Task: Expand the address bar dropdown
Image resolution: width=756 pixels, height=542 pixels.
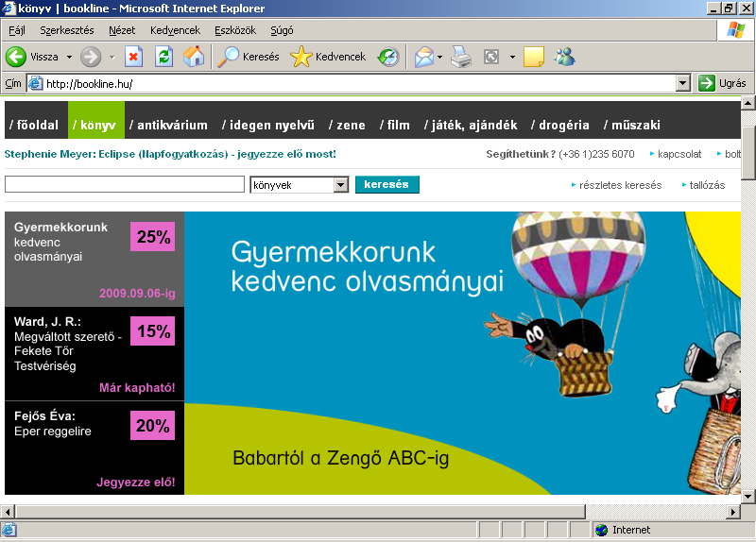Action: [x=682, y=83]
